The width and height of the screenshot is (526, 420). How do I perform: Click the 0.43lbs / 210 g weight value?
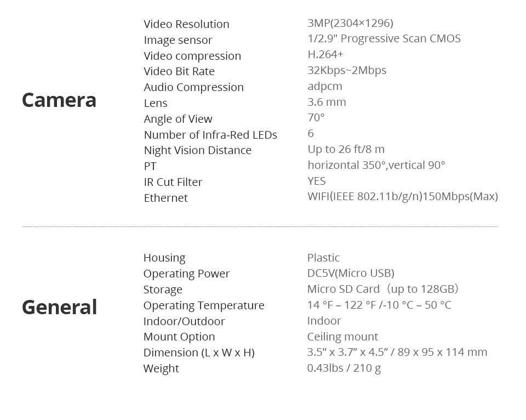coord(344,368)
